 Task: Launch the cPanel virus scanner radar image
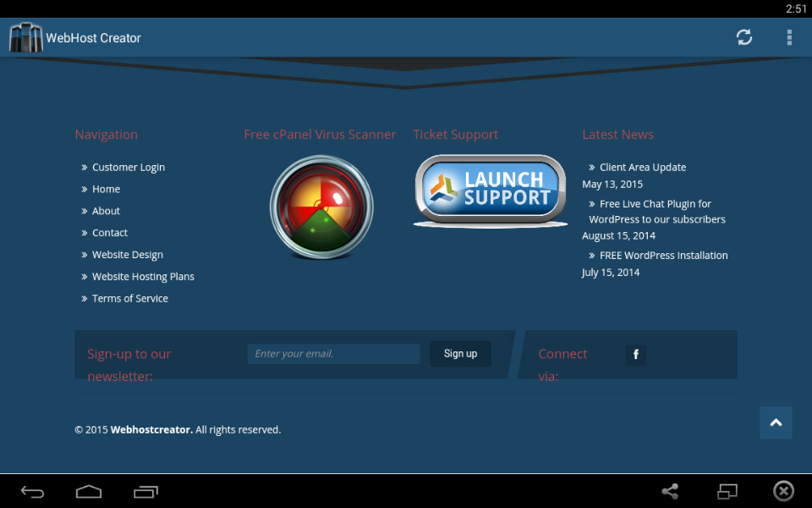tap(321, 207)
